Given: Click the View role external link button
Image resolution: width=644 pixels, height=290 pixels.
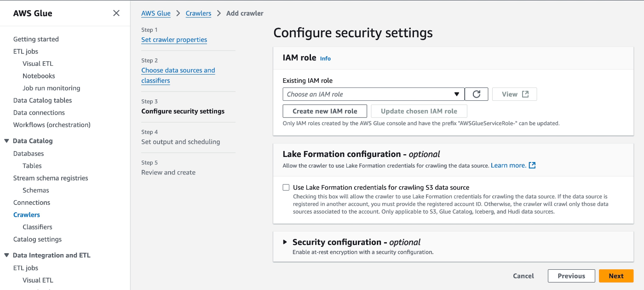Looking at the screenshot, I should coord(514,94).
